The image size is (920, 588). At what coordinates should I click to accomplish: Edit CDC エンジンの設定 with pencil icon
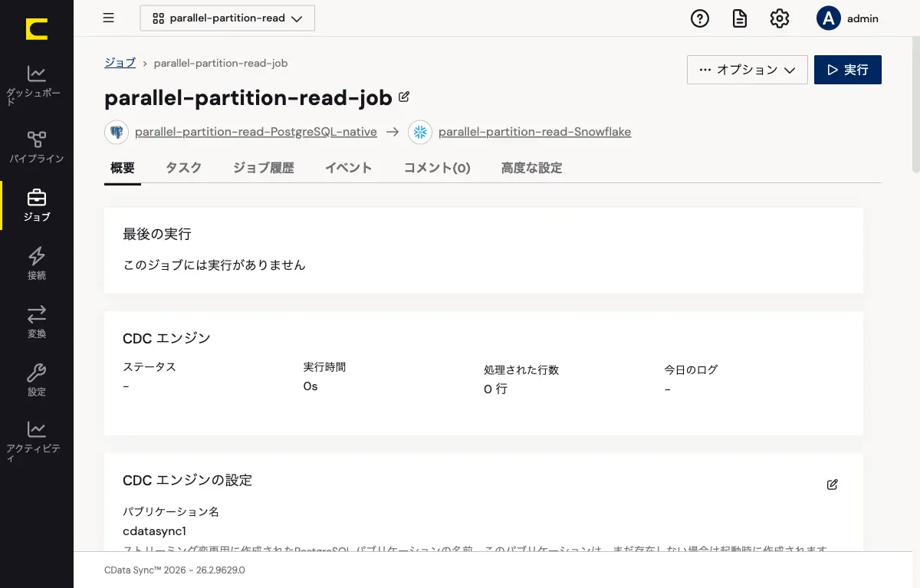click(x=833, y=485)
